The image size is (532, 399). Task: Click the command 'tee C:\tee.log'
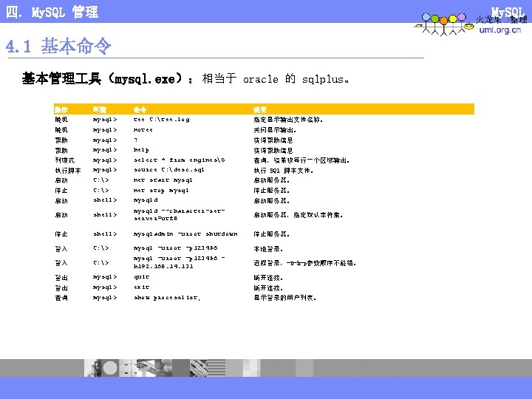(162, 120)
